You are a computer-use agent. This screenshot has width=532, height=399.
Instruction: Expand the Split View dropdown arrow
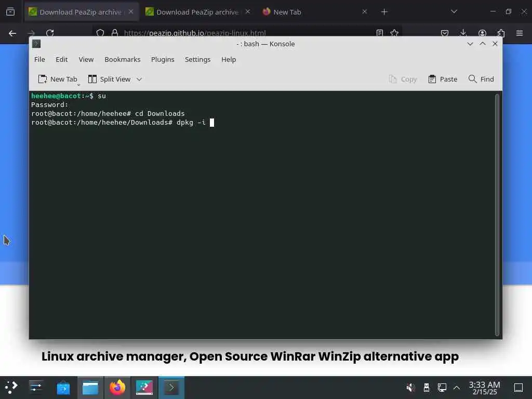click(x=139, y=79)
